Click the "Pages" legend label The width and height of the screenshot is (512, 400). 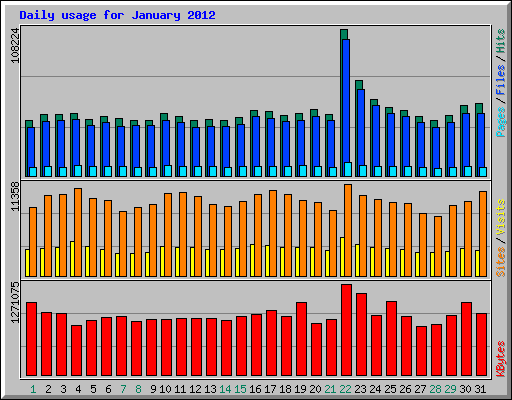(501, 122)
